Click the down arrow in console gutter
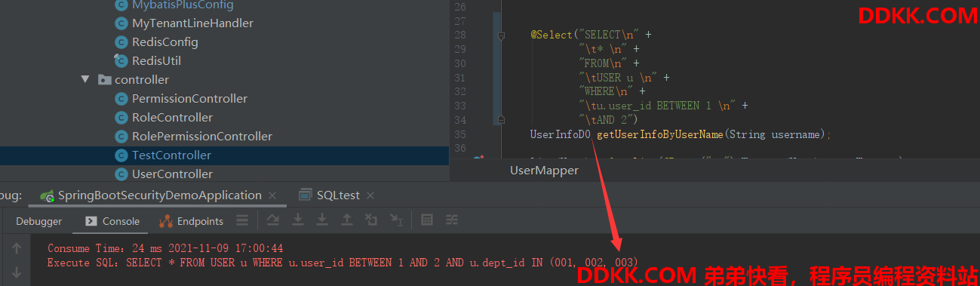 (17, 272)
